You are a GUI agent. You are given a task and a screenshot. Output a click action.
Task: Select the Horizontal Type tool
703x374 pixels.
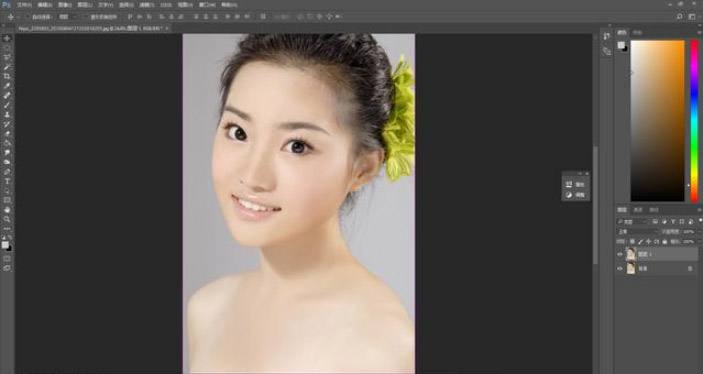(7, 181)
